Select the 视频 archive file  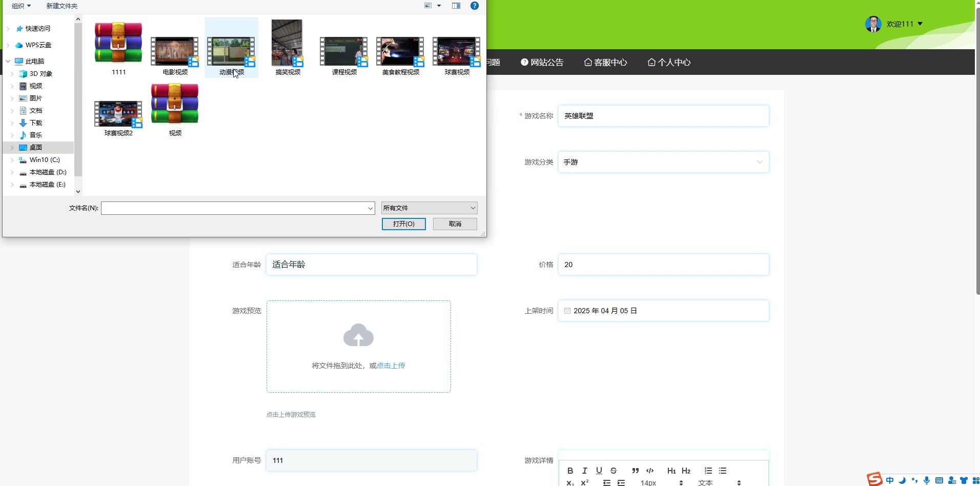point(175,109)
